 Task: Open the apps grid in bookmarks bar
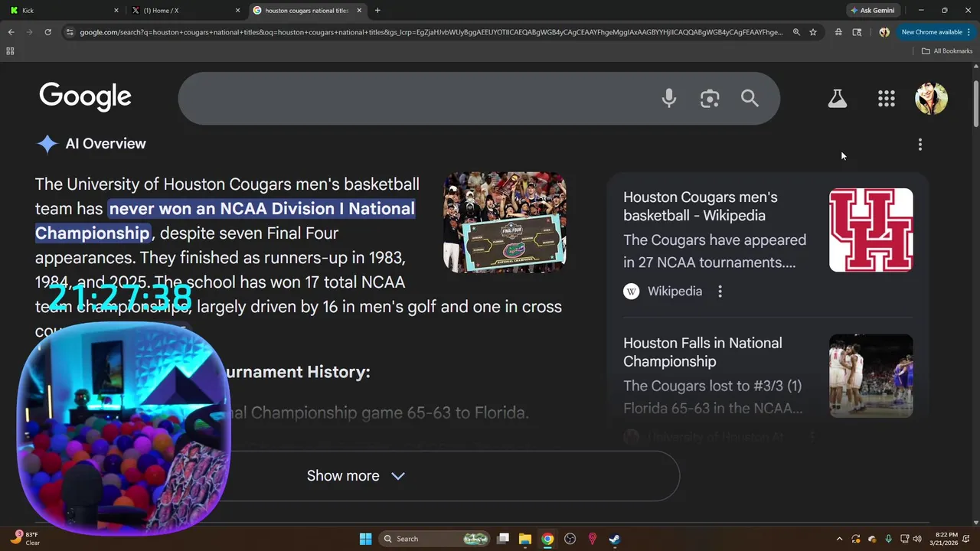[x=10, y=51]
